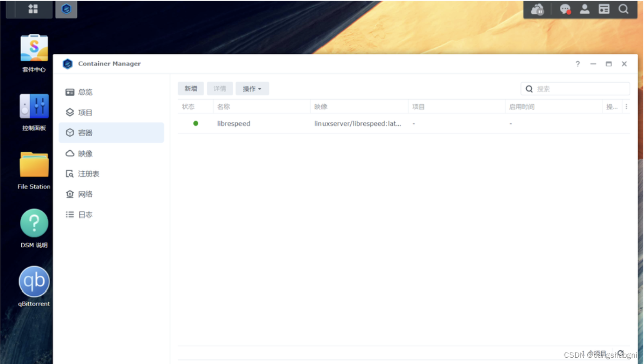644x364 pixels.
Task: Click the desktop search magnifier icon
Action: (x=623, y=9)
